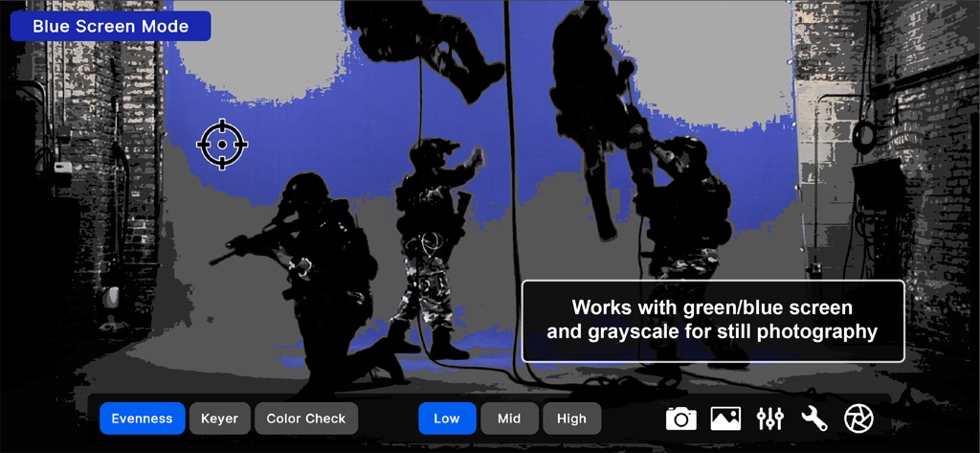This screenshot has height=453, width=980.
Task: Select the crosshair target reticle
Action: (222, 145)
